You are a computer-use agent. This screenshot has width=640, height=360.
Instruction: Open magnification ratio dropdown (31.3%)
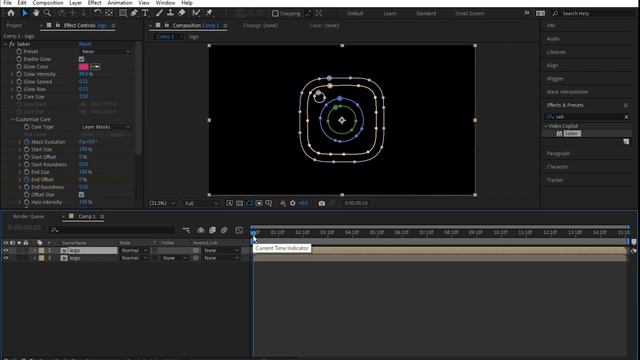pyautogui.click(x=162, y=203)
